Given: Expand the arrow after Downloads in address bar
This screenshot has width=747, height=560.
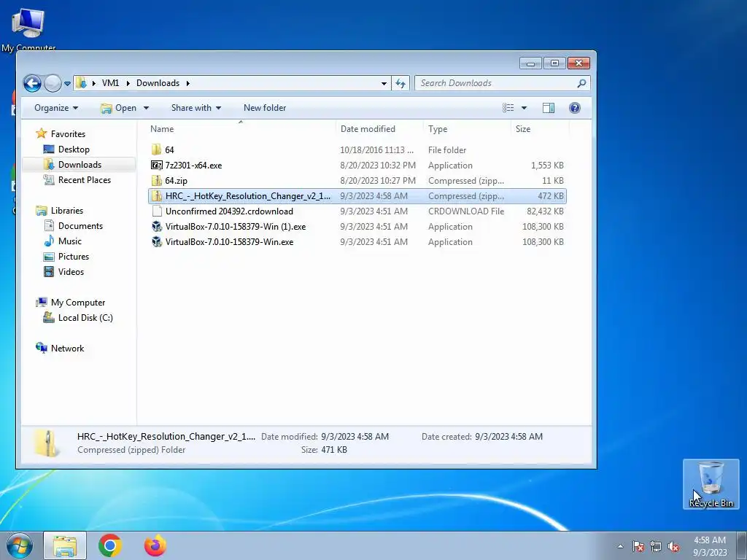Looking at the screenshot, I should point(187,83).
